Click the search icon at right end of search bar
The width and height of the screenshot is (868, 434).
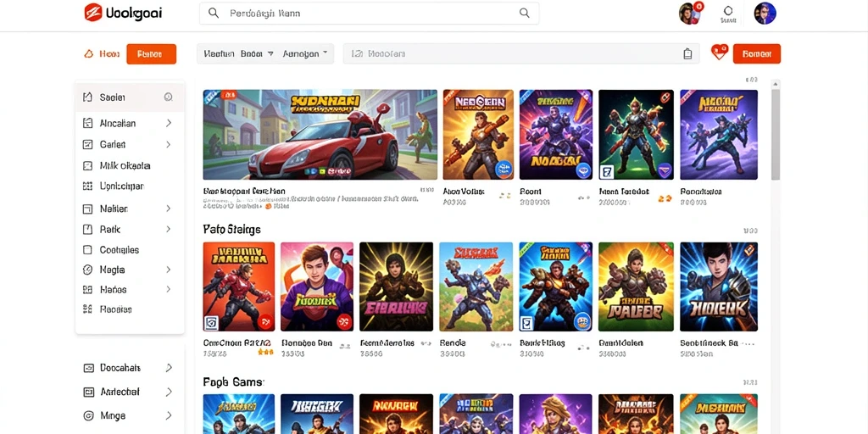click(x=524, y=14)
